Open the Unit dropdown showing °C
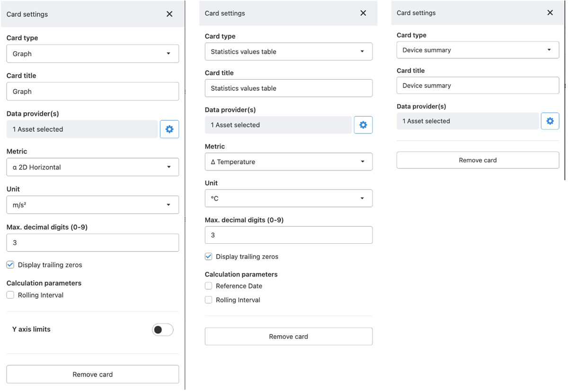This screenshot has height=392, width=568. tap(288, 198)
